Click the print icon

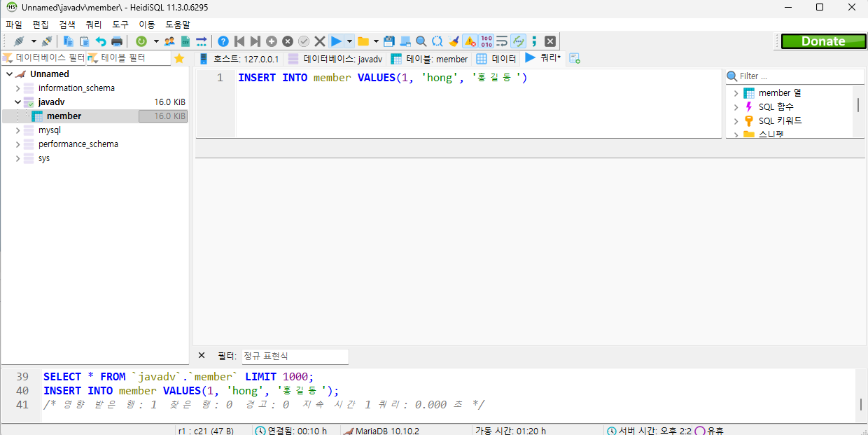click(x=117, y=41)
